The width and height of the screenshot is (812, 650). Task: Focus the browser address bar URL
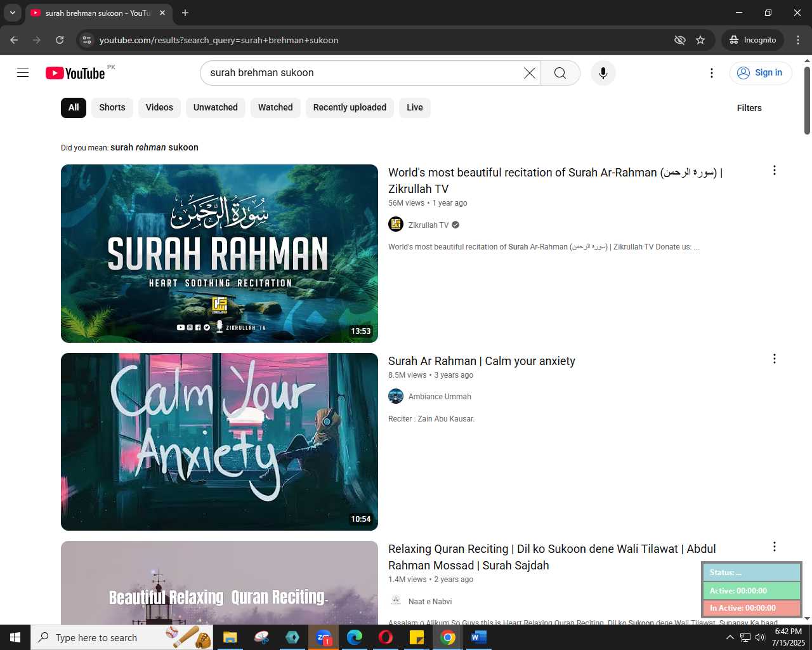pos(219,40)
